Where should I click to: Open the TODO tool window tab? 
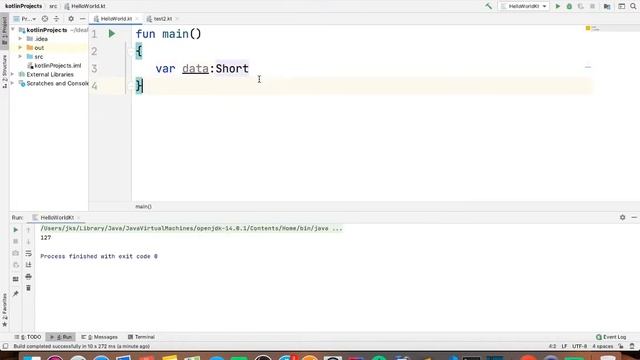[x=28, y=337]
